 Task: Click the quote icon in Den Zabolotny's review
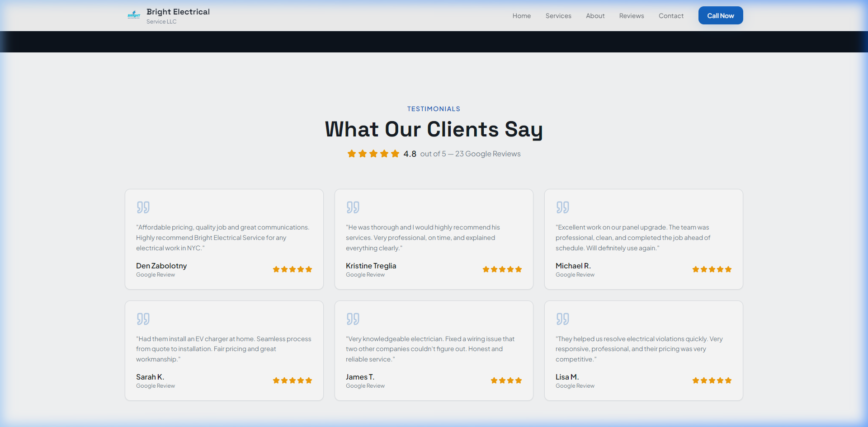tap(143, 207)
